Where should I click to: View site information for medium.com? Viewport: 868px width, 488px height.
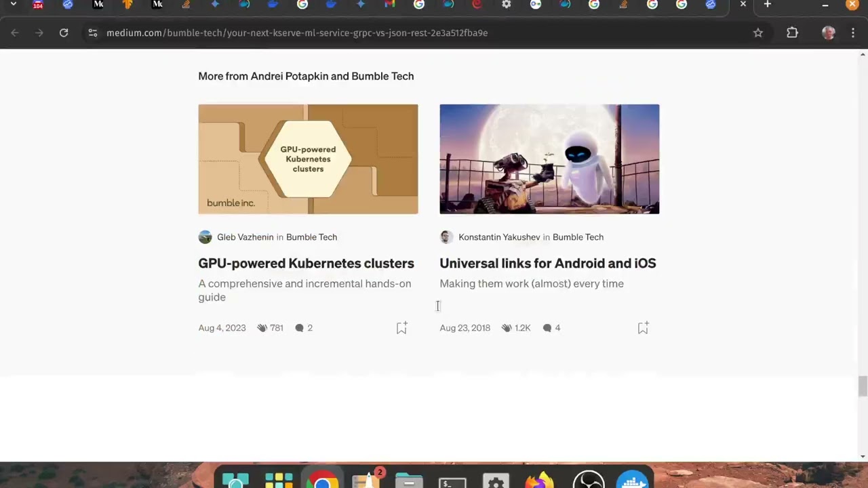tap(93, 33)
